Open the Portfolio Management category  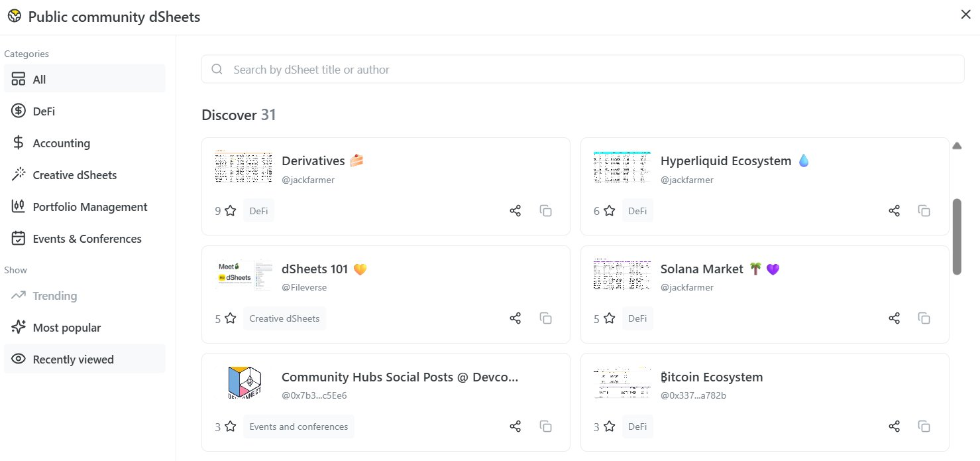coord(89,207)
